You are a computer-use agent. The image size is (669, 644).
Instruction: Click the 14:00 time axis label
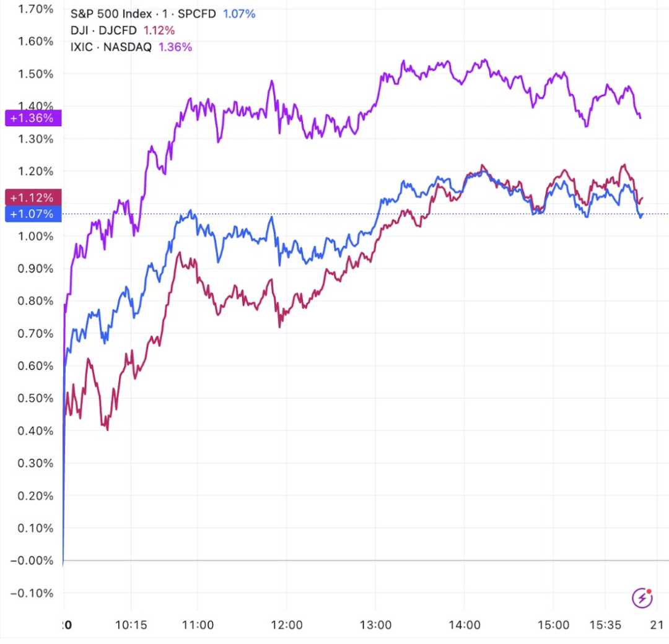(465, 625)
